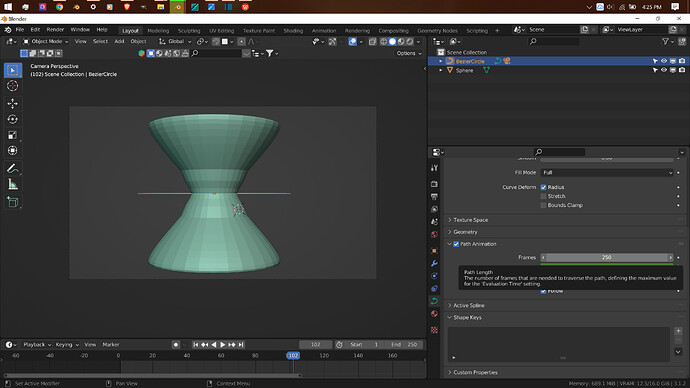The image size is (690, 388).
Task: Select the Annotate pencil tool
Action: pos(12,168)
